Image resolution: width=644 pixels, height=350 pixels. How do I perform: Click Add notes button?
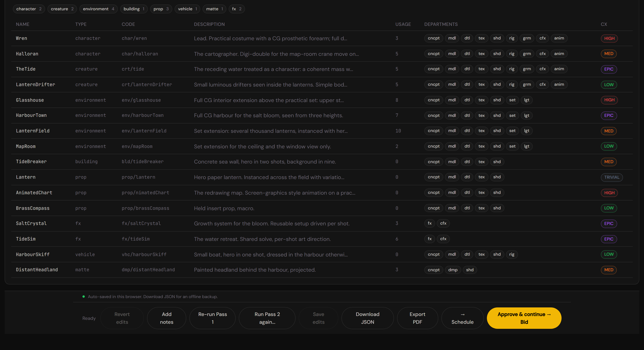[x=166, y=318]
